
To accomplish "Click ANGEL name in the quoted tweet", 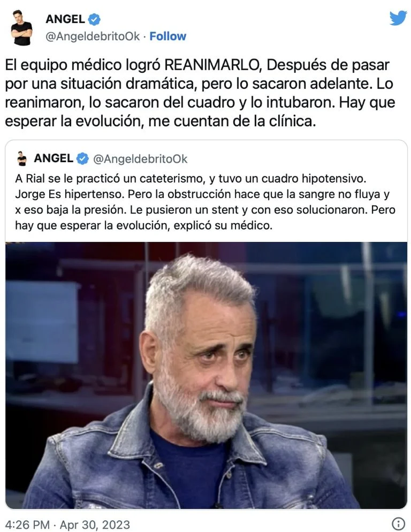I will (54, 158).
